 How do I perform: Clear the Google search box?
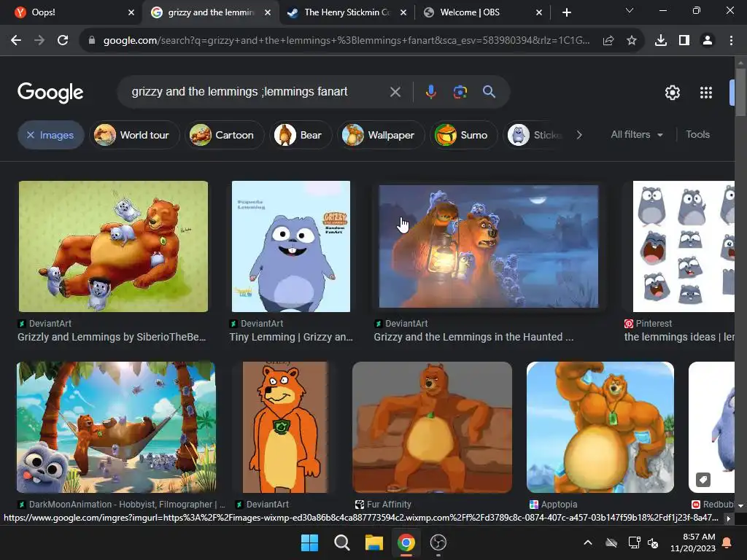pos(395,92)
